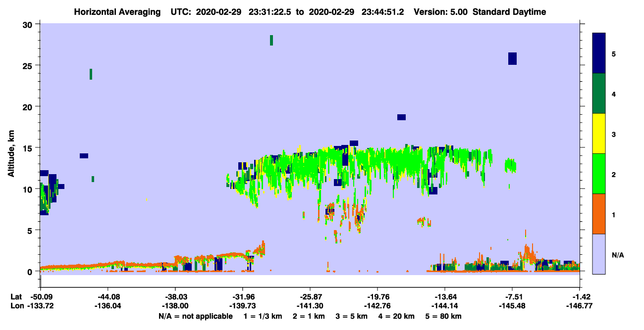644x330 pixels.
Task: Click the '4 = 20 km' legend entry
Action: click(397, 316)
